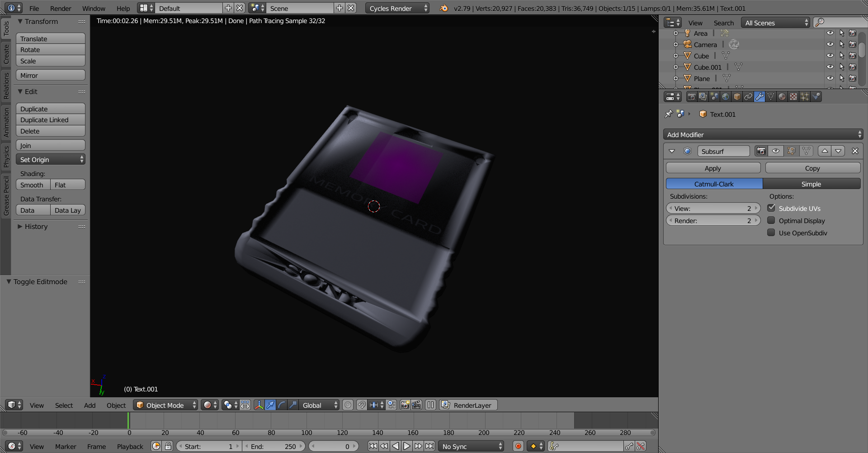Jump to the last frame of timeline
The image size is (868, 453).
point(429,446)
